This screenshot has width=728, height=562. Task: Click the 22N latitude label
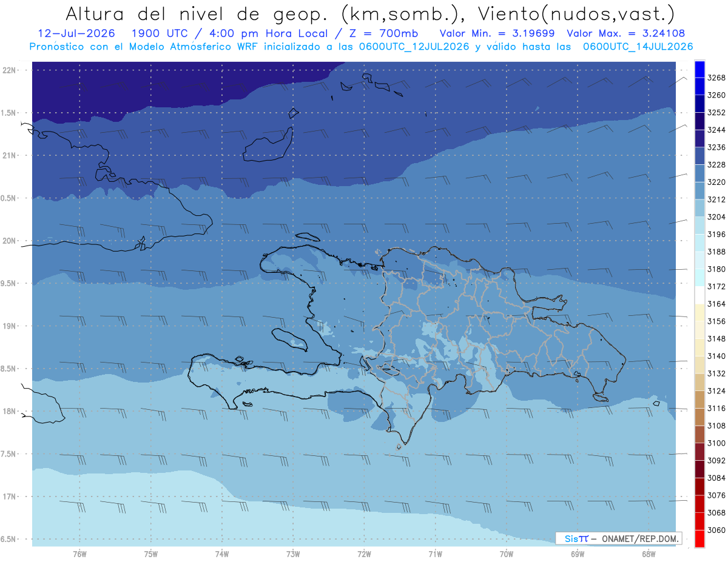tap(10, 70)
